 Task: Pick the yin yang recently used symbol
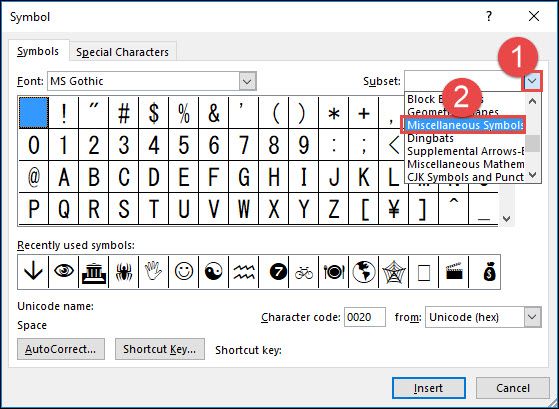click(x=214, y=272)
